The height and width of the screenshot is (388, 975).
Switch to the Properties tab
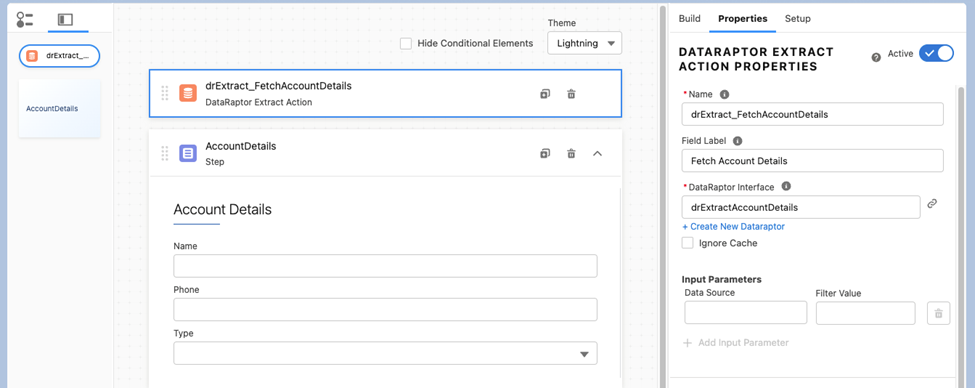point(742,19)
